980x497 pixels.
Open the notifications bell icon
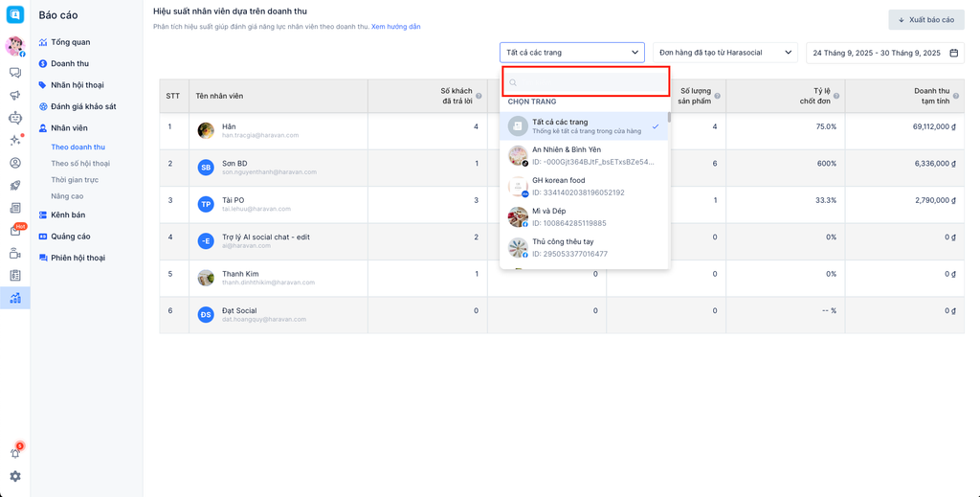tap(15, 453)
